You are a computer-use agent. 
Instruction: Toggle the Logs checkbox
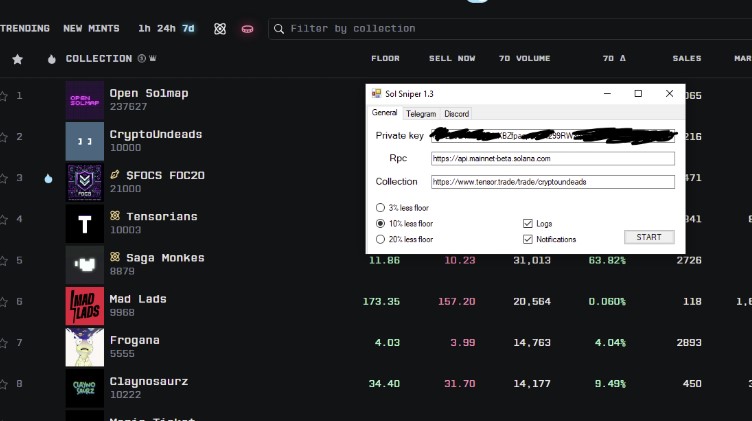click(528, 223)
